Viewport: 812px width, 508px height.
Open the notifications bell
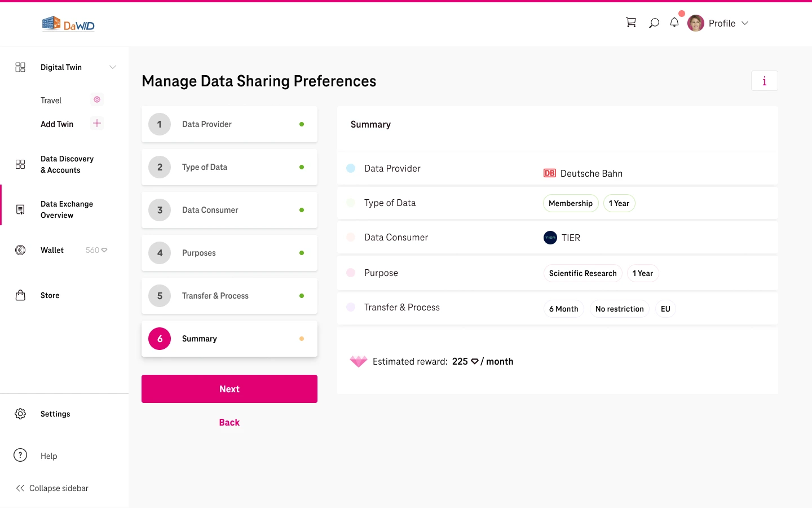pyautogui.click(x=674, y=23)
